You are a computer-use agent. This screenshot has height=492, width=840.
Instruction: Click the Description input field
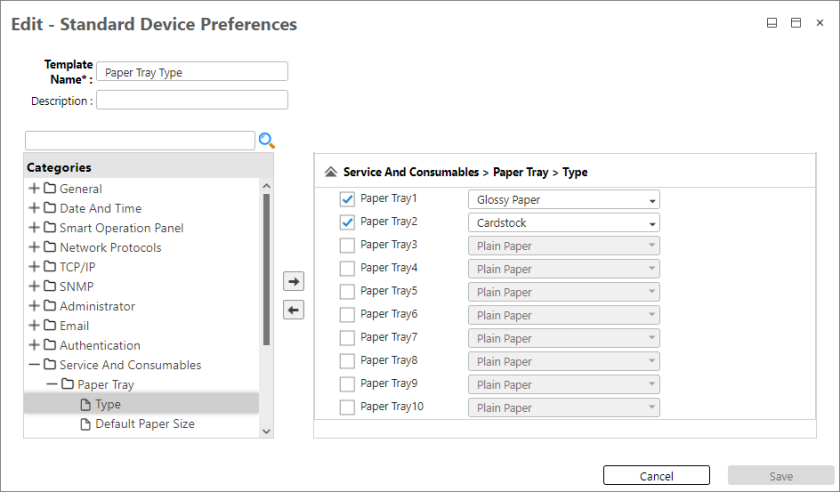[192, 100]
